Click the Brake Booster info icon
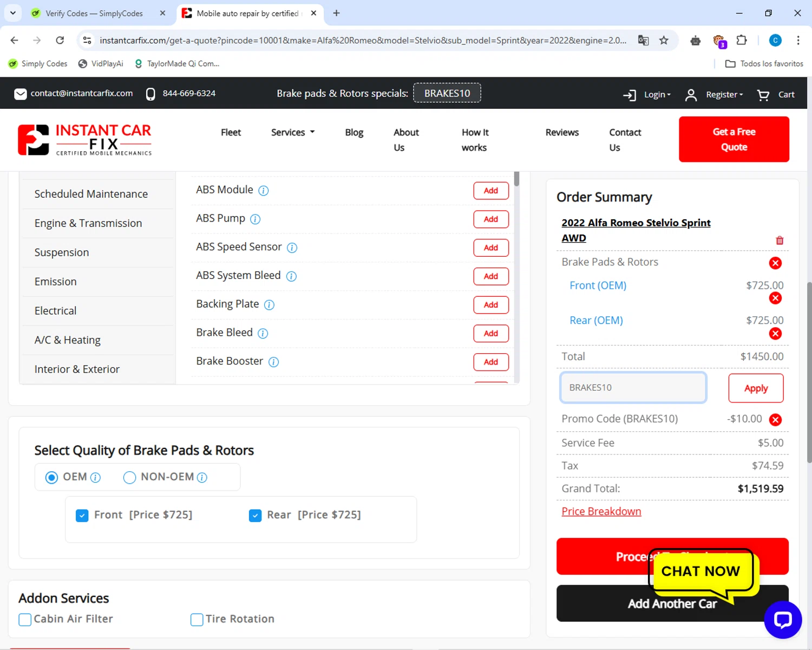 coord(273,362)
